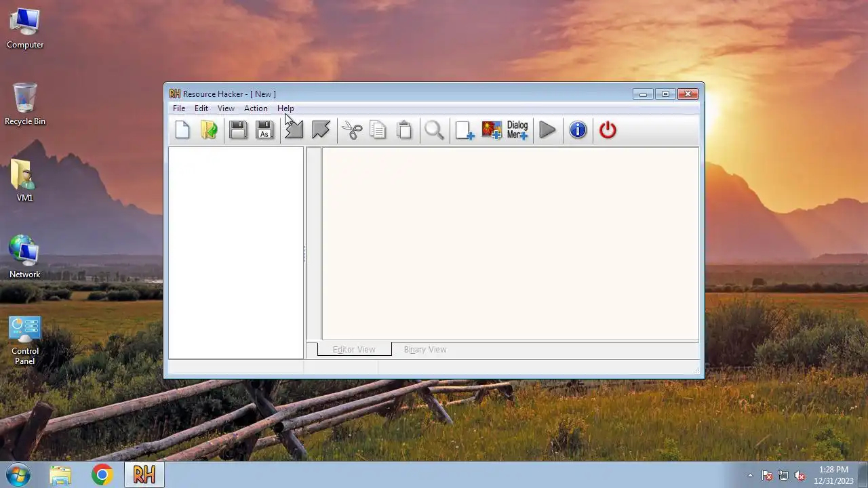Screen dimensions: 868x488
Task: Switch to the Binary View tab
Action: [x=425, y=350]
